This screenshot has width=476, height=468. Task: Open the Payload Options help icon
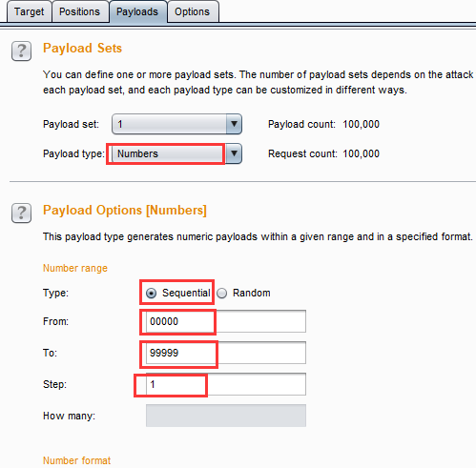[21, 213]
